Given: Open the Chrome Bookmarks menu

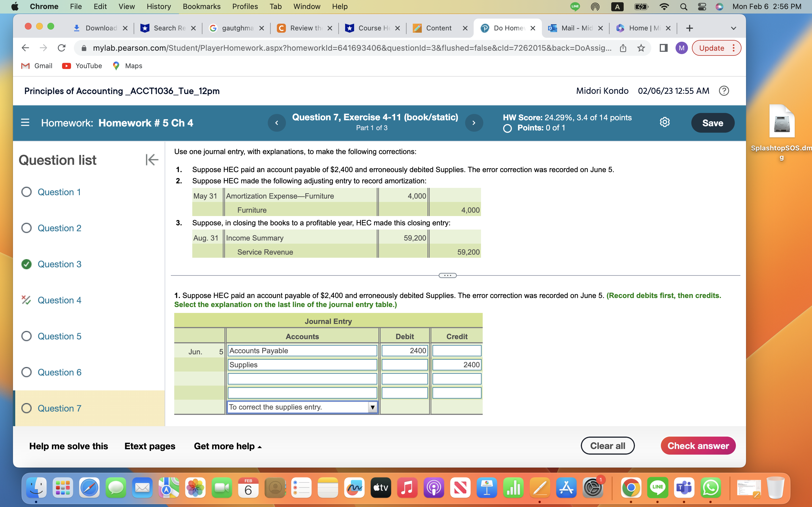Looking at the screenshot, I should (x=201, y=6).
